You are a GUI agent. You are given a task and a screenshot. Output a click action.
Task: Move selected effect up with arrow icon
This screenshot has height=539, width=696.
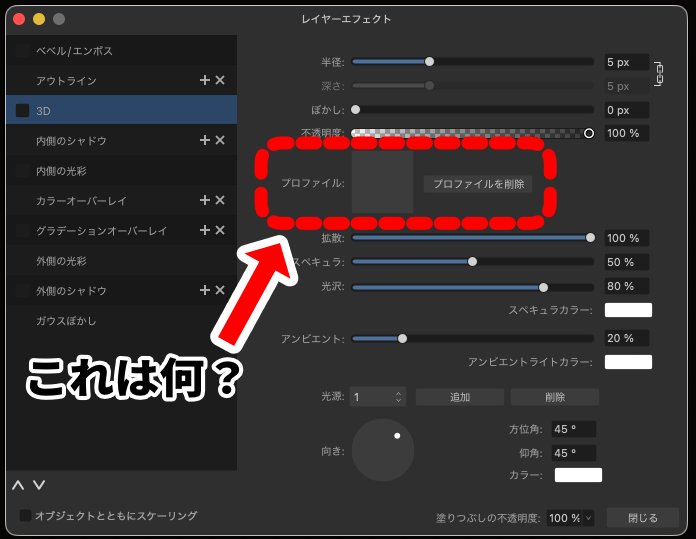click(18, 485)
